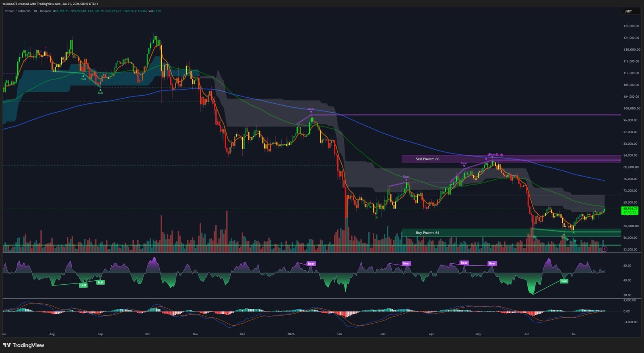Viewport: 644px width, 353px height.
Task: Click the green dot marker at the late-February low
Action: 377,218
